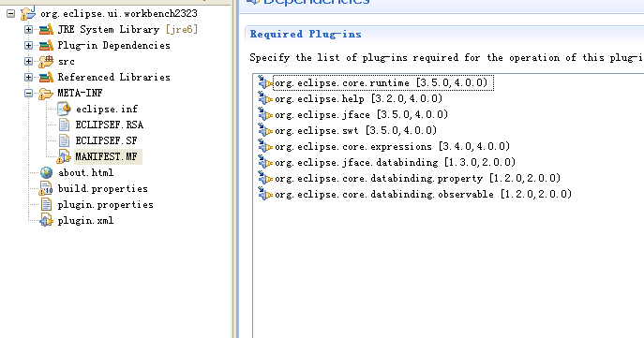Click the MANIFEST.MF file icon

[x=64, y=156]
